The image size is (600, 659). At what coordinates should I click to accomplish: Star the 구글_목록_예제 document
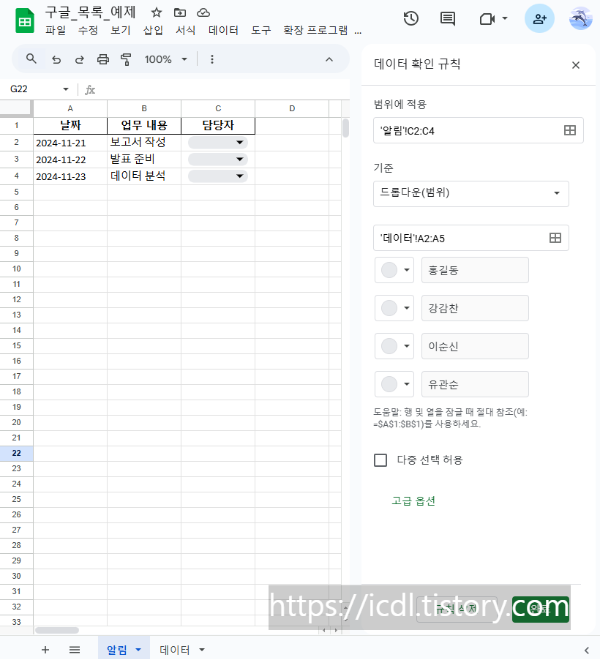tap(156, 13)
